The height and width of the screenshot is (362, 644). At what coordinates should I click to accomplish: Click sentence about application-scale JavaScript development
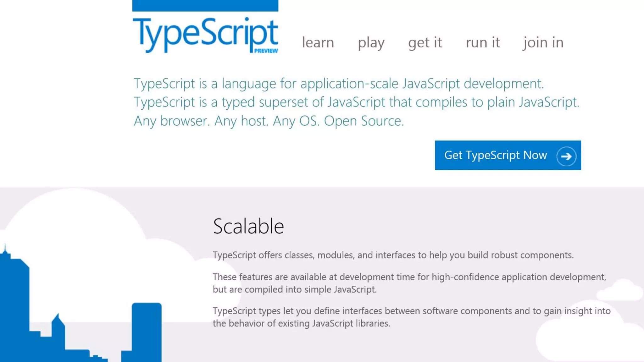[339, 84]
